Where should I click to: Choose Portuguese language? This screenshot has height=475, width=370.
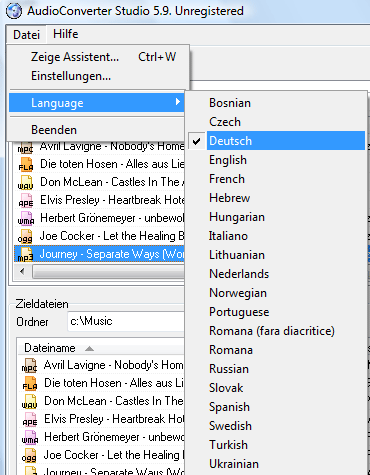[277, 312]
